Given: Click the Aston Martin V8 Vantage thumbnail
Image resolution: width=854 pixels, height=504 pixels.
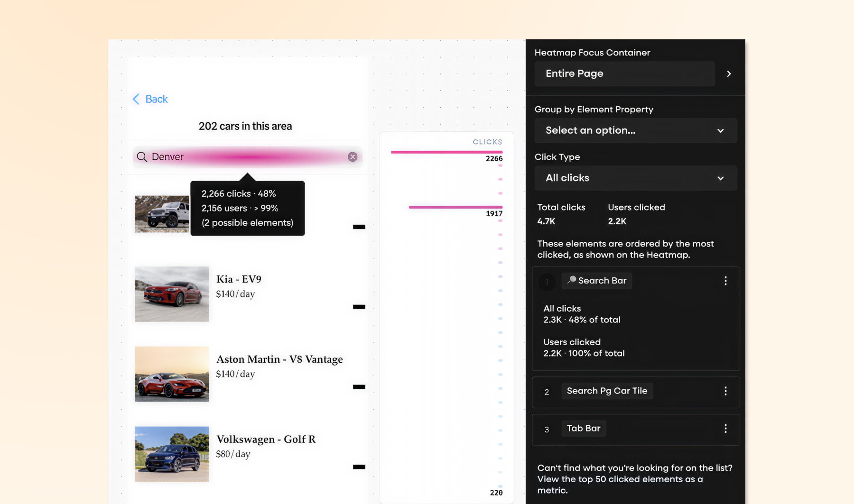Looking at the screenshot, I should (172, 374).
